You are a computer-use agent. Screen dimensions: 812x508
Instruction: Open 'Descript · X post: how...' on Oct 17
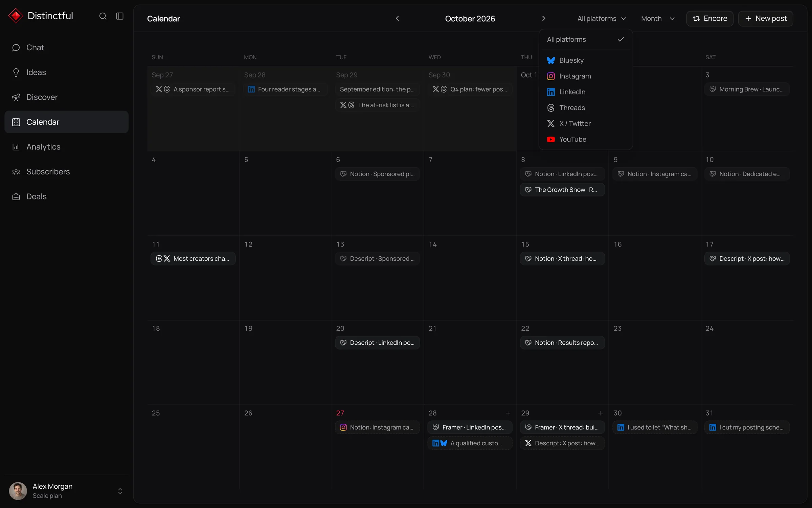click(x=747, y=259)
